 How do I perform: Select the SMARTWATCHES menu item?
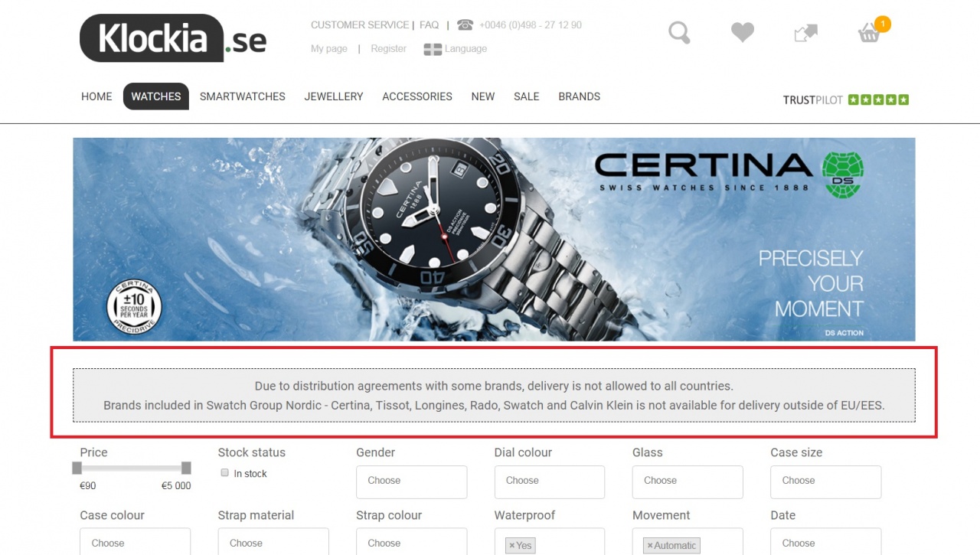pyautogui.click(x=243, y=96)
